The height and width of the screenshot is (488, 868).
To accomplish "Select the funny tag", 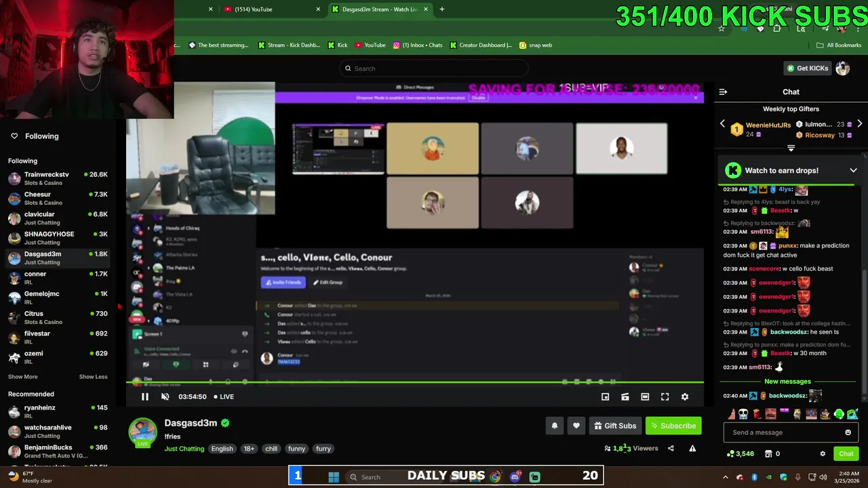I will pyautogui.click(x=296, y=449).
